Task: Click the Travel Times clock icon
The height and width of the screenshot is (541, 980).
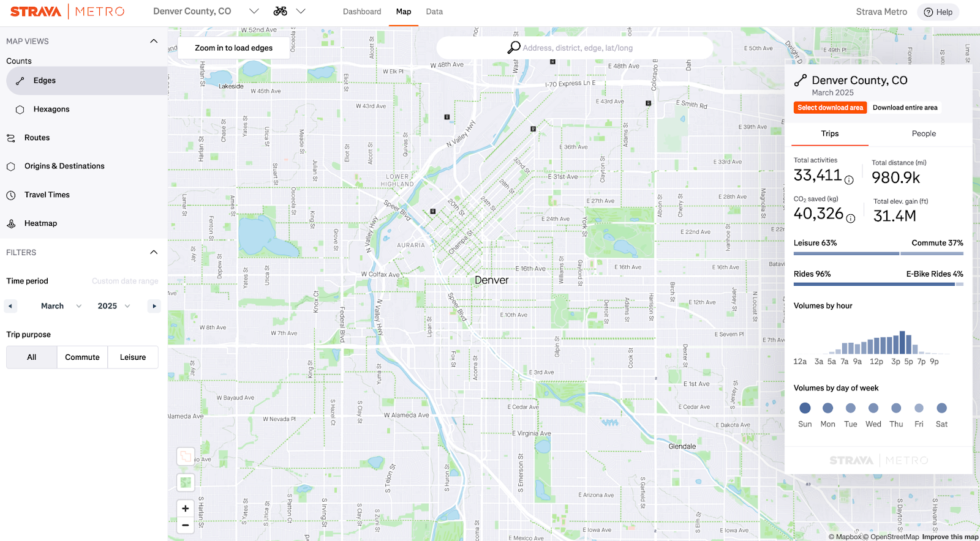Action: (x=11, y=195)
